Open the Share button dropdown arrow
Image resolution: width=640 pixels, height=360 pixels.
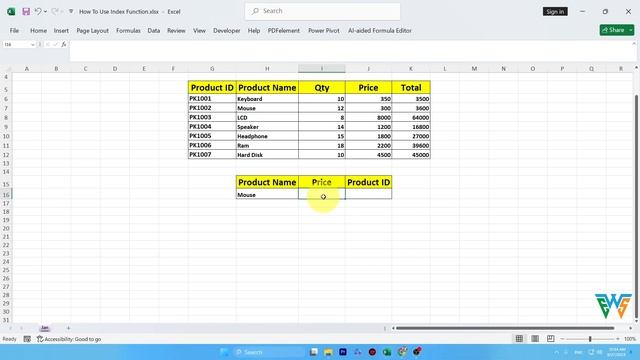click(631, 30)
